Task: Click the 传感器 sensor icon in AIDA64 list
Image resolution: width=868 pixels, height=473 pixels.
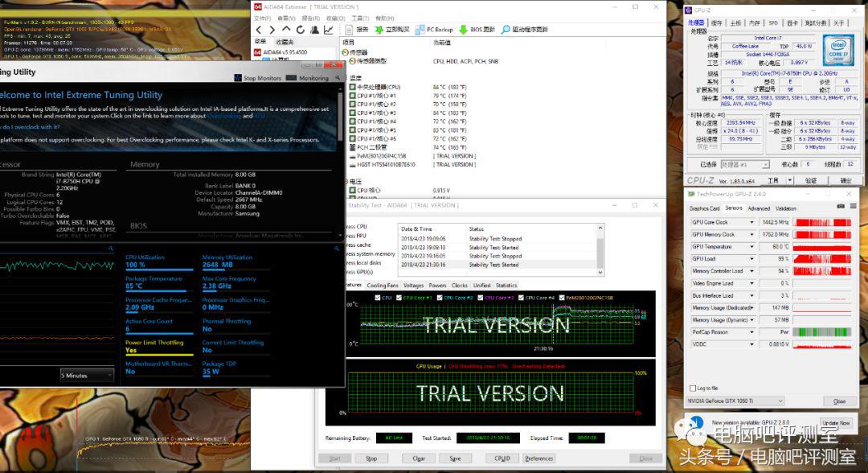Action: (346, 52)
